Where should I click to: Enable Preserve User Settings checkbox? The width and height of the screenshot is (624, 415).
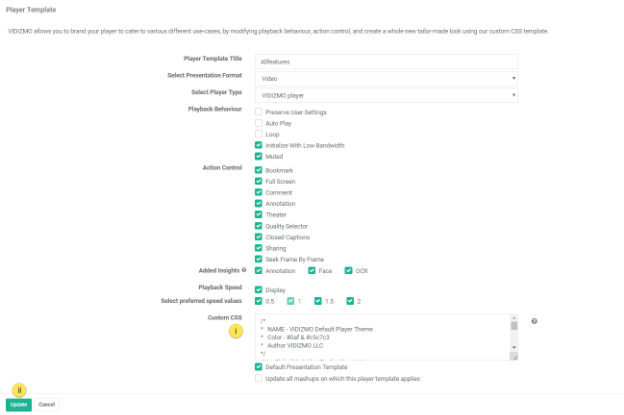click(x=259, y=112)
